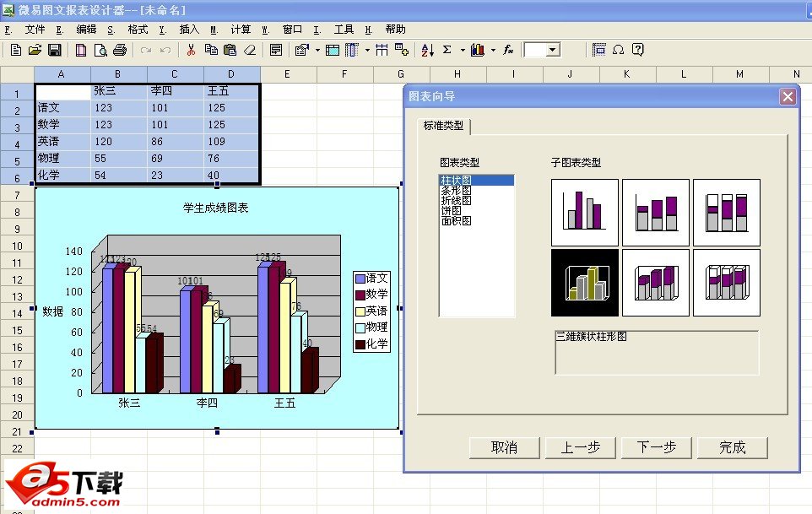Image resolution: width=812 pixels, height=514 pixels.
Task: Open the dropdown arrow beside the Sum icon
Action: (x=463, y=51)
